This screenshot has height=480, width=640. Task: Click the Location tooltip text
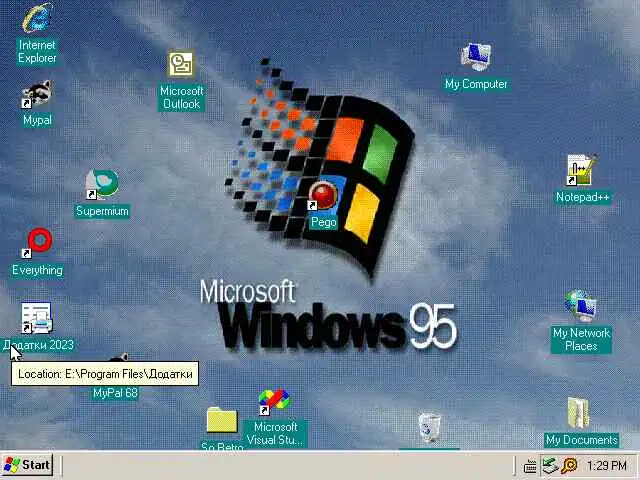tap(105, 374)
